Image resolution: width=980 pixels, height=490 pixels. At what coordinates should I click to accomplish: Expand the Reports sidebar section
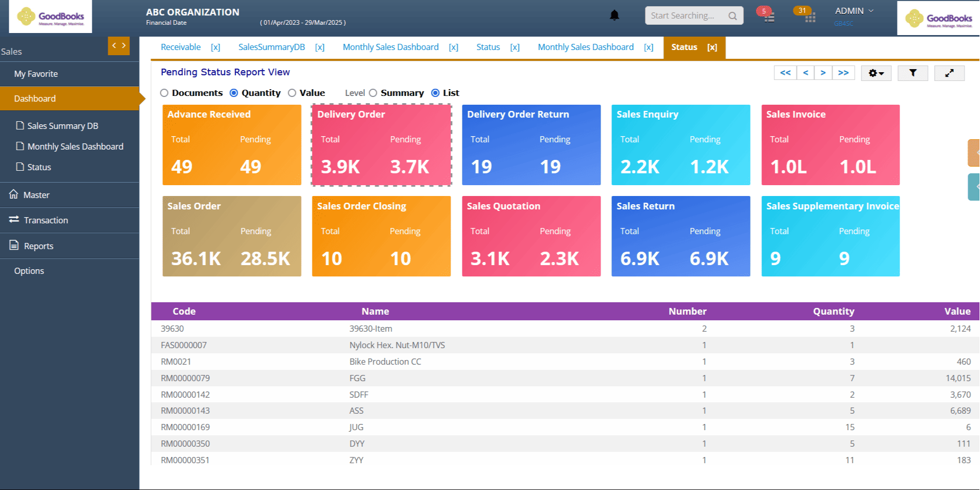39,246
